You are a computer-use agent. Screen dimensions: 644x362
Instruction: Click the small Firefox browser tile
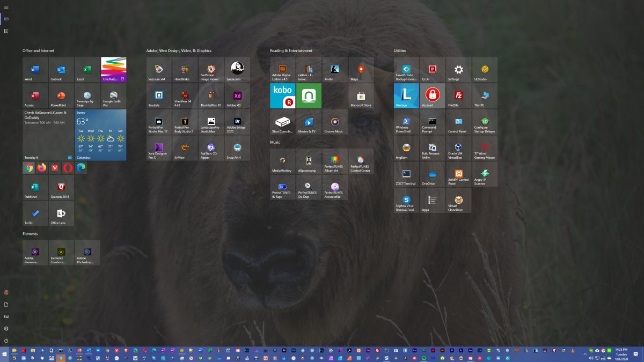click(42, 168)
